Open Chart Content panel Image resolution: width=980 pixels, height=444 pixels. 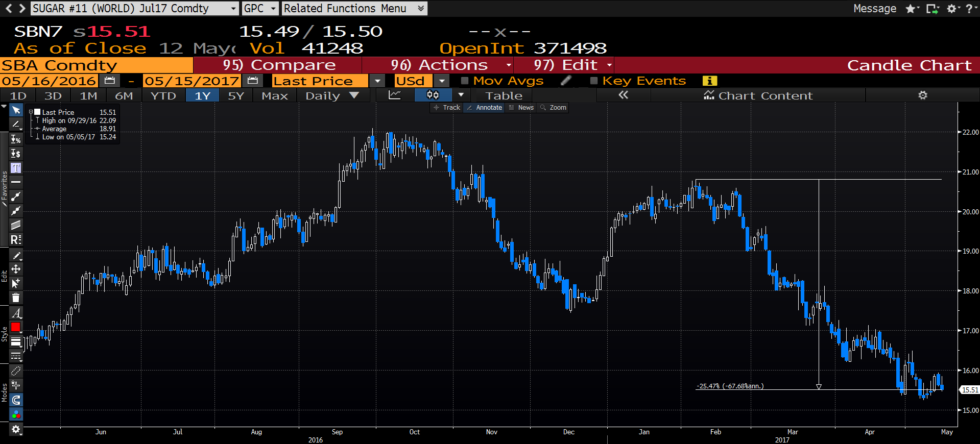(758, 95)
